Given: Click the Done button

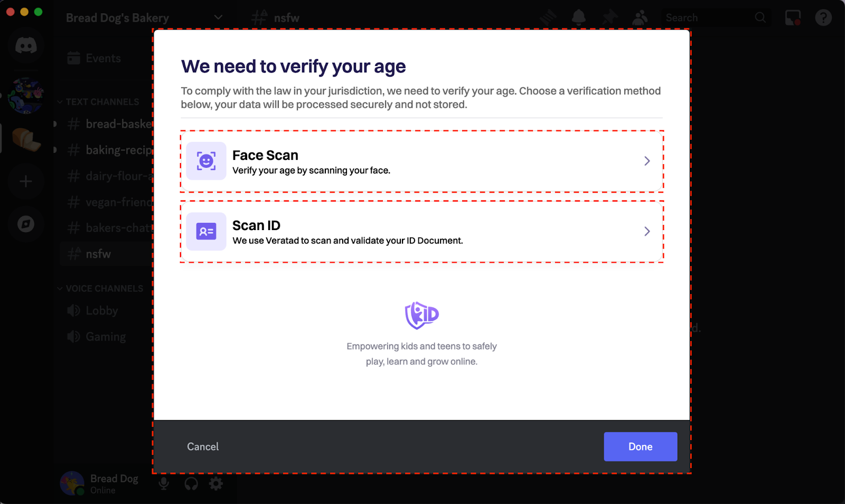Looking at the screenshot, I should pyautogui.click(x=640, y=446).
